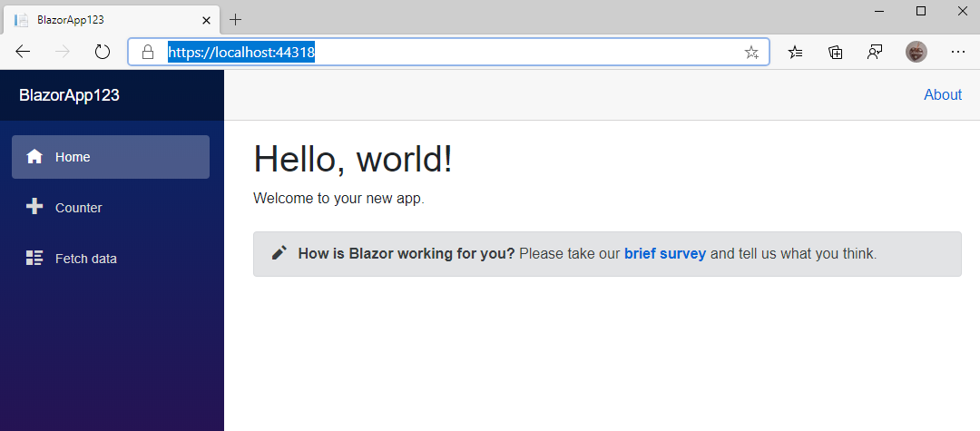Click the browser back arrow
Viewport: 980px width, 431px height.
click(x=23, y=52)
